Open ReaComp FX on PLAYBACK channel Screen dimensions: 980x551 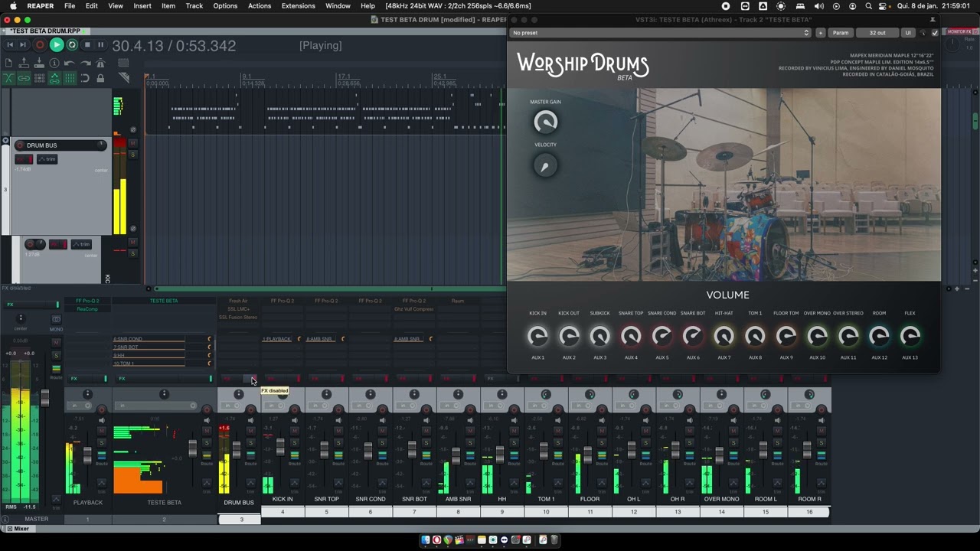(x=87, y=309)
